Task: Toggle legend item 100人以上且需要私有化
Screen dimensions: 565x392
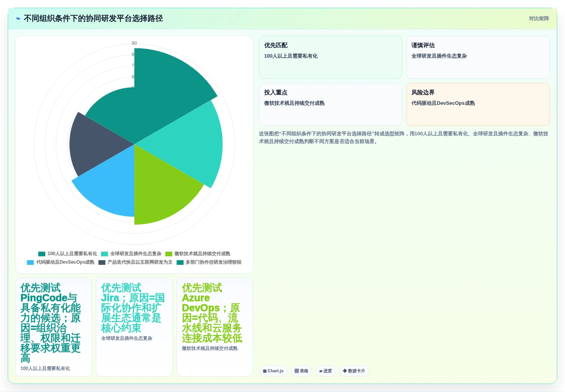Action: (68, 254)
